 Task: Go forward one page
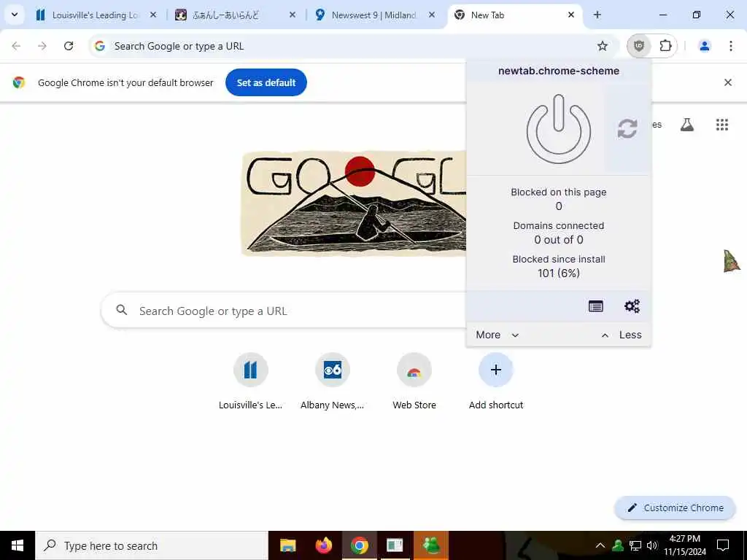(42, 46)
